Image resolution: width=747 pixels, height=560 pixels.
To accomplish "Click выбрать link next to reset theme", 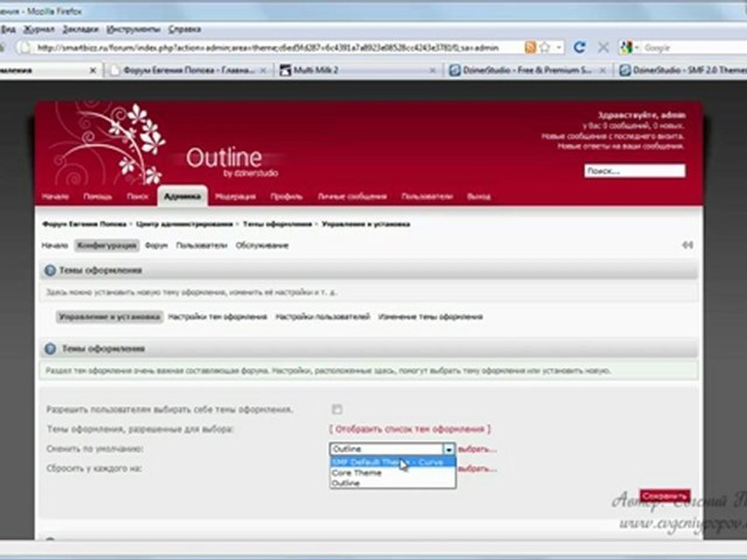I will click(477, 468).
